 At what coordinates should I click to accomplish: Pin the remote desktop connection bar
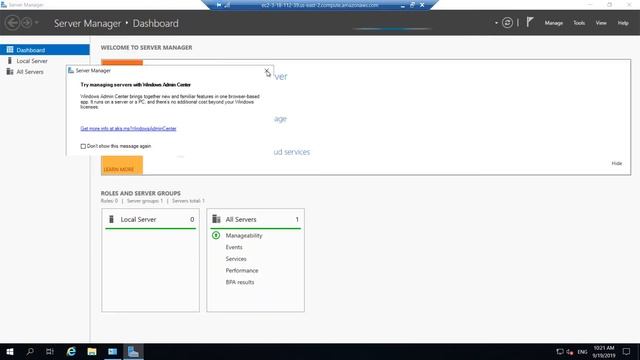219,5
